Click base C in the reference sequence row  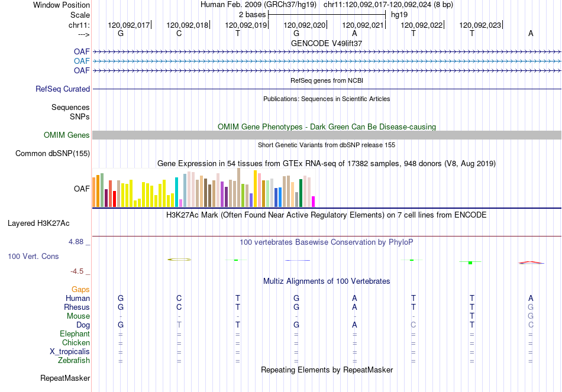(179, 33)
